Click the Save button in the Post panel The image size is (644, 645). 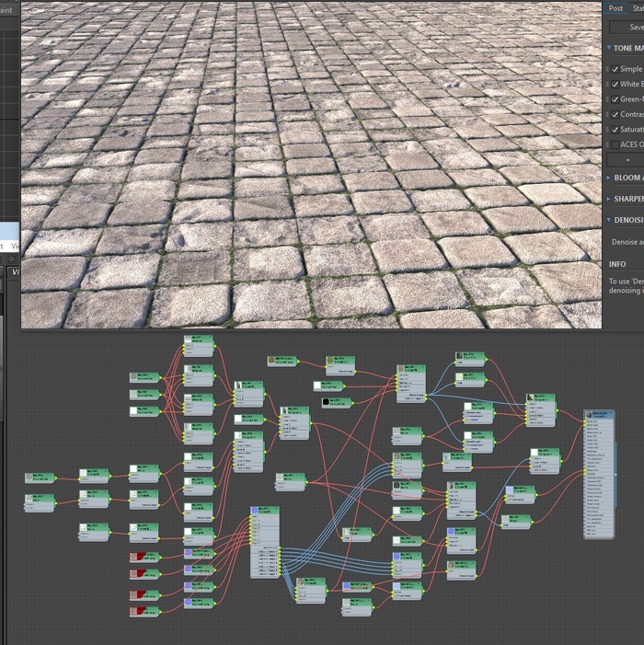point(627,28)
